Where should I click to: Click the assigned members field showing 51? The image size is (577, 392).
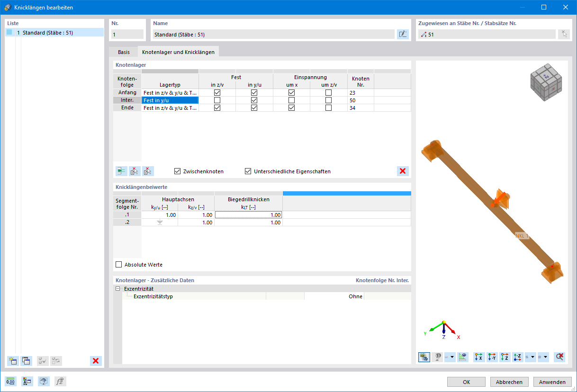click(x=487, y=34)
